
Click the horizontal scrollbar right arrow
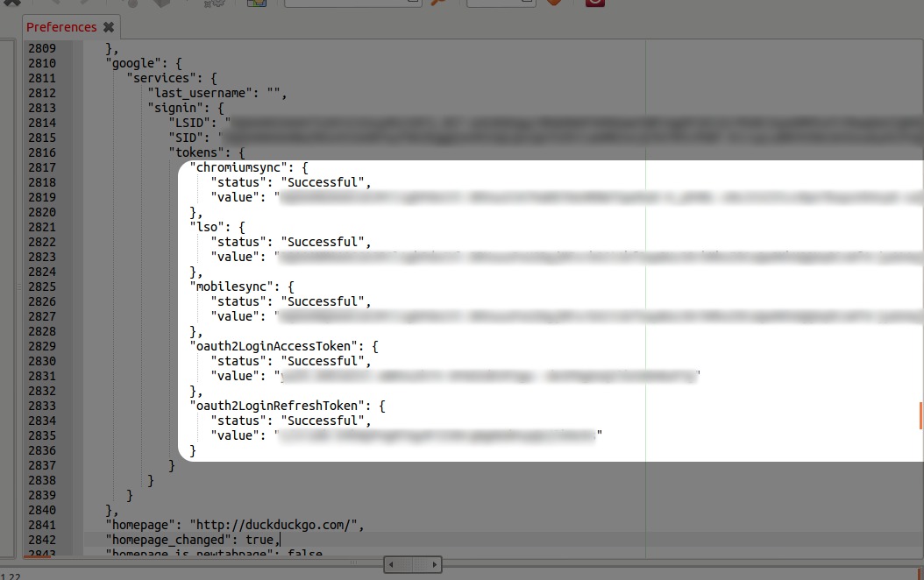click(x=435, y=565)
